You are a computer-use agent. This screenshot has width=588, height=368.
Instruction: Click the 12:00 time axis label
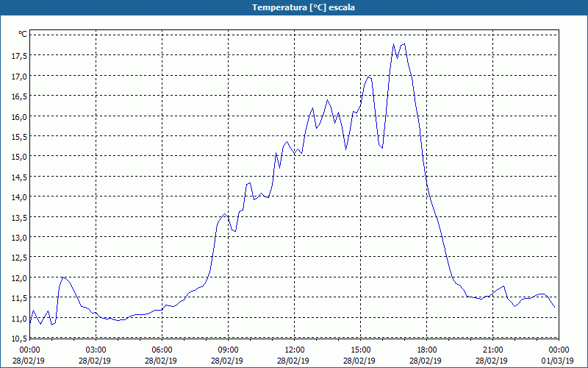295,350
